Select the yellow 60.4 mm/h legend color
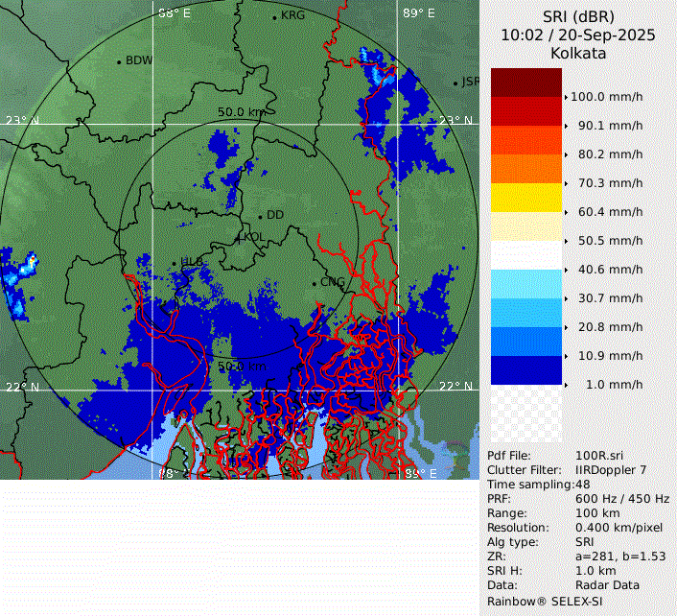This screenshot has width=677, height=616. tap(525, 198)
